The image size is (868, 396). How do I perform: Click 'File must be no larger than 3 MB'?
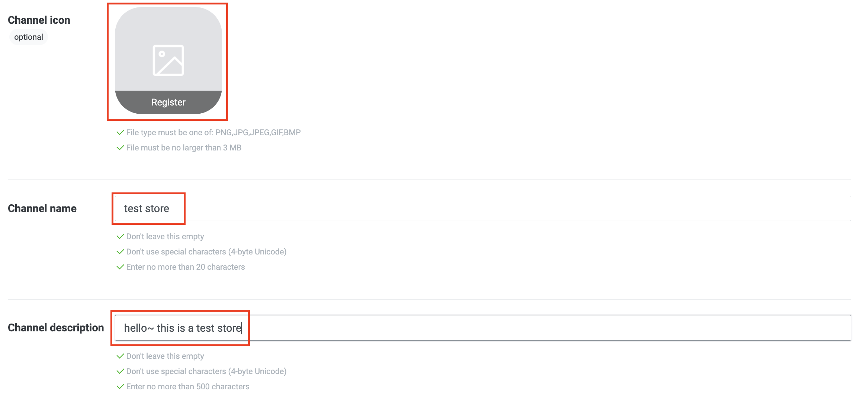click(184, 148)
